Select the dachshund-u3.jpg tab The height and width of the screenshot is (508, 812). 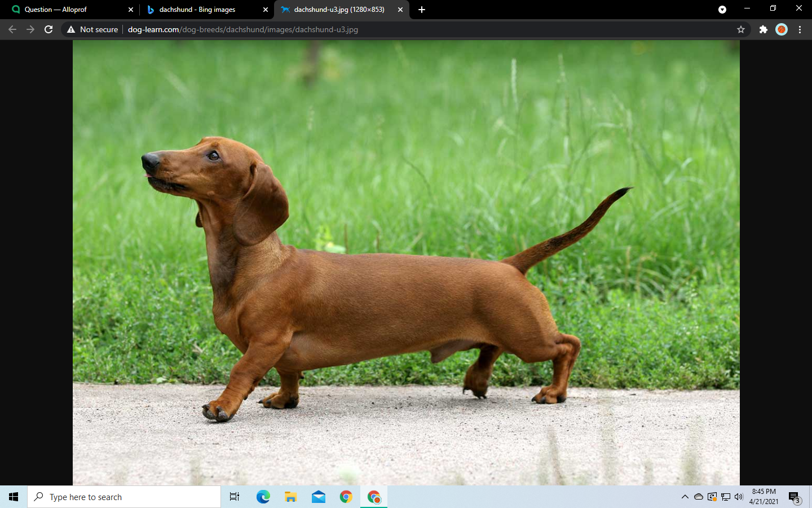click(341, 10)
